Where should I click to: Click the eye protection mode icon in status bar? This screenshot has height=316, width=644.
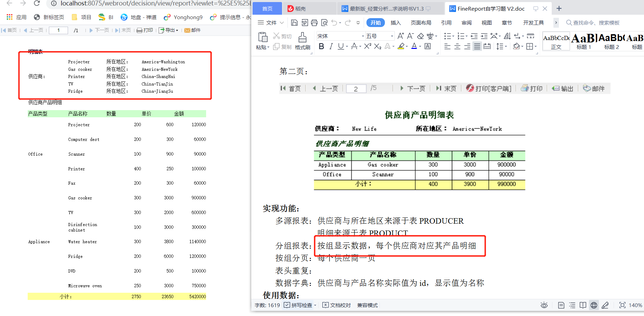(x=544, y=305)
